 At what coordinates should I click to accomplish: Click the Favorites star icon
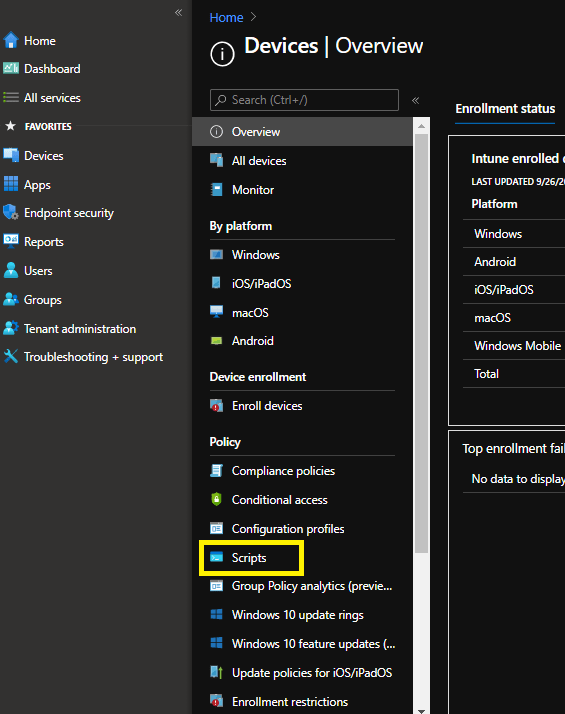10,126
